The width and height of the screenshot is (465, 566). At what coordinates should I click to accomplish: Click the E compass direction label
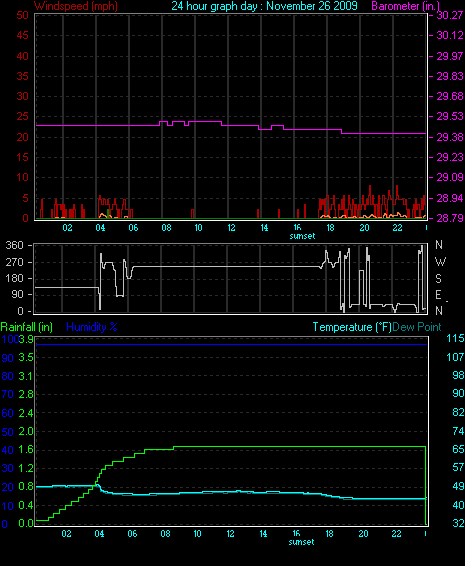(x=438, y=295)
